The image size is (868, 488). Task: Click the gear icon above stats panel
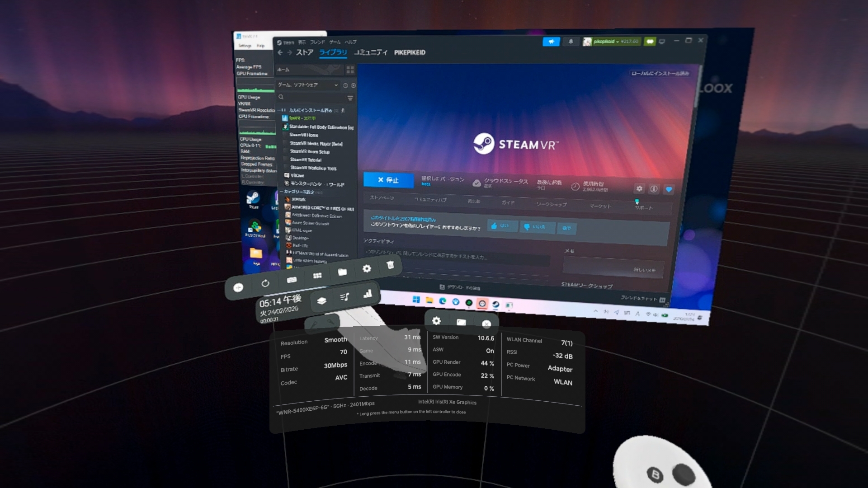point(436,320)
